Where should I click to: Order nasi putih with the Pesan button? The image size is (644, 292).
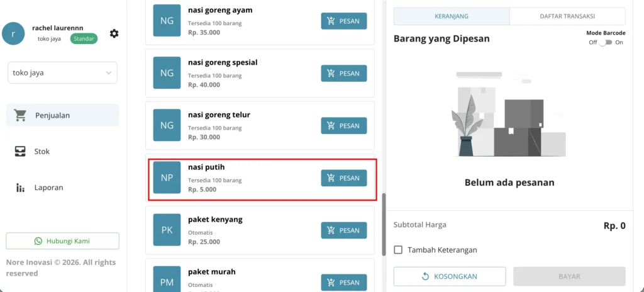point(344,178)
